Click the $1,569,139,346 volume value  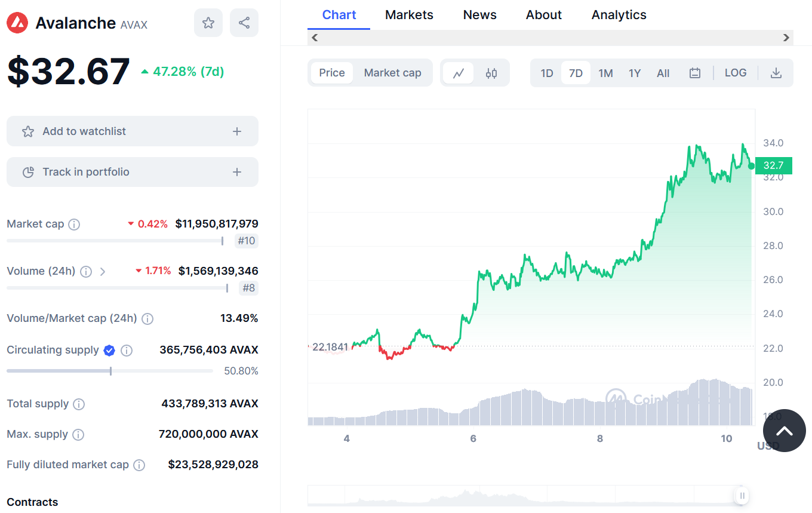coord(219,271)
